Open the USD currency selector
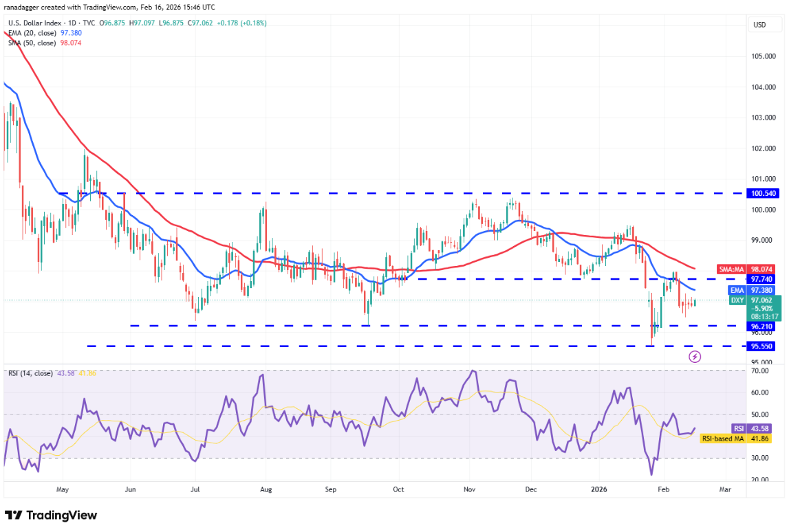 click(759, 25)
